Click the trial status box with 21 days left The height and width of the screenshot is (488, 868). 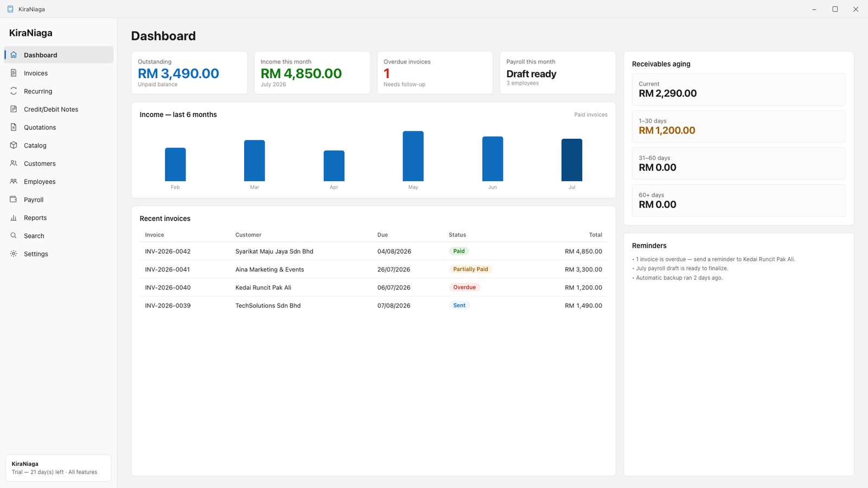click(59, 468)
